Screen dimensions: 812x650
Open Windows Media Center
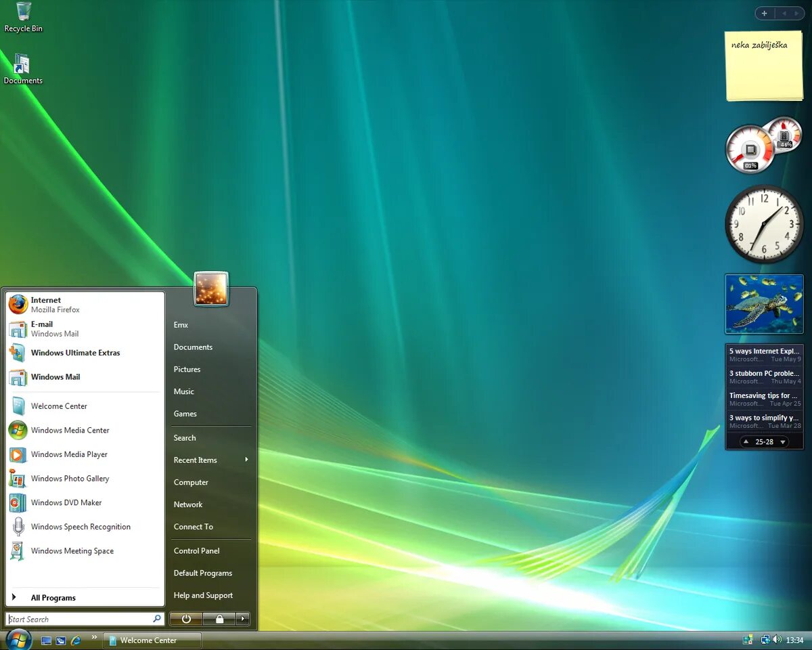coord(70,430)
